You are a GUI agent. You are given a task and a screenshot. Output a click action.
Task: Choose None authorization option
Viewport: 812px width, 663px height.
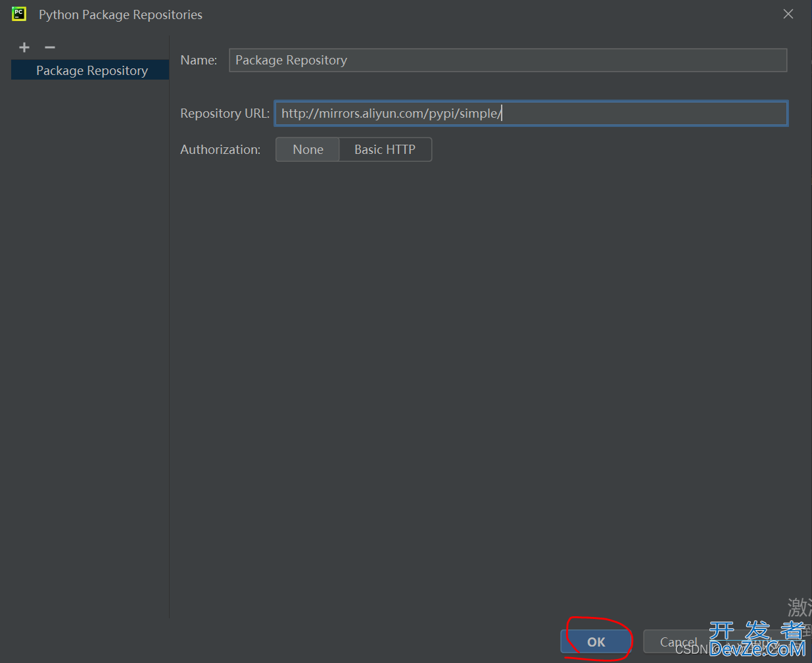tap(308, 149)
